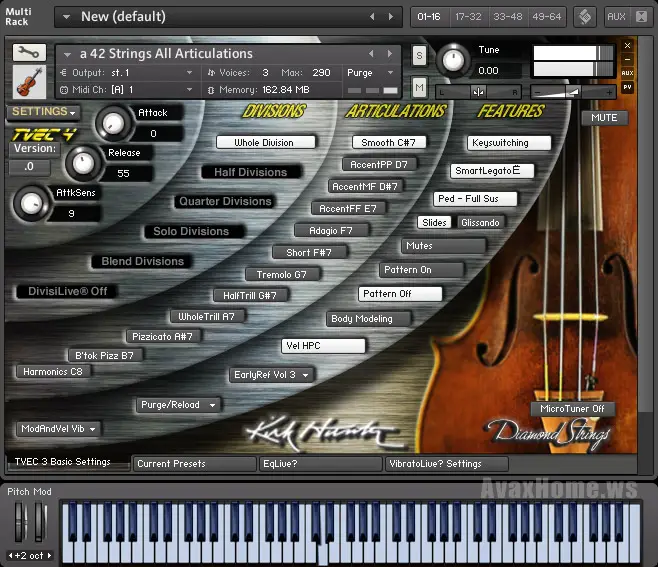Enable Glissando mode
Viewport: 658px width, 567px height.
click(x=480, y=222)
